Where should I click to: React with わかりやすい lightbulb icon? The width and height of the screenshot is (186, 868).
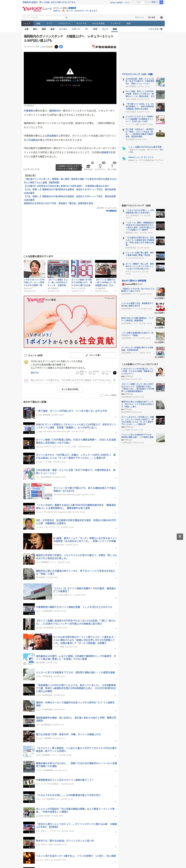[100, 166]
